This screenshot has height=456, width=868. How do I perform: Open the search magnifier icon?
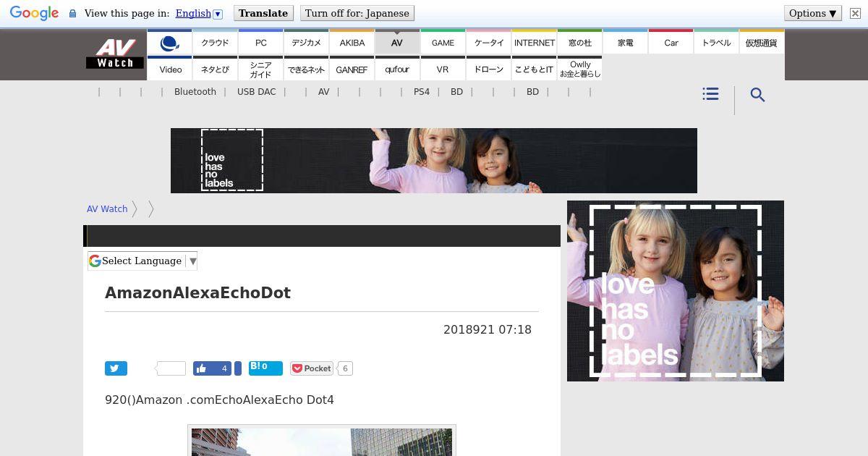757,95
